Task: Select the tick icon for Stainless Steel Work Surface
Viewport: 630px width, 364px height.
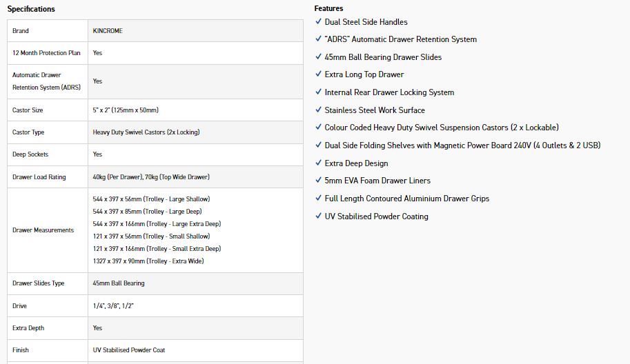Action: pos(318,110)
